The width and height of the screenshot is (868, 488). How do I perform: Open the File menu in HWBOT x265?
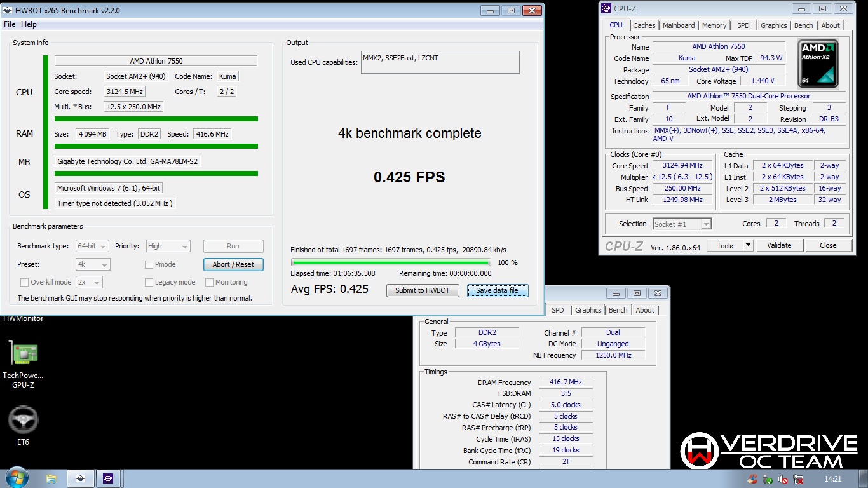(10, 24)
